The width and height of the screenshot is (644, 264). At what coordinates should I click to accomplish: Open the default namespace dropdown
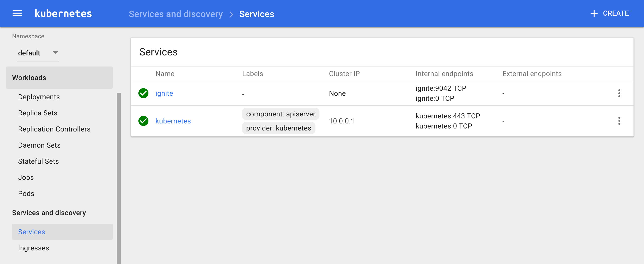(x=38, y=53)
